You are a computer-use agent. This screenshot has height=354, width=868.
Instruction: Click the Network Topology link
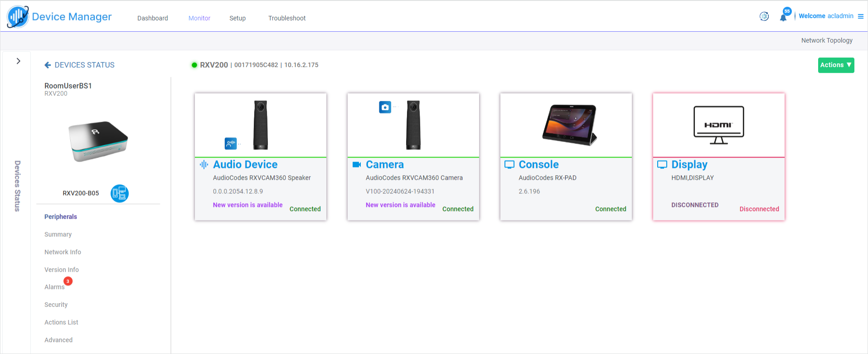[826, 40]
